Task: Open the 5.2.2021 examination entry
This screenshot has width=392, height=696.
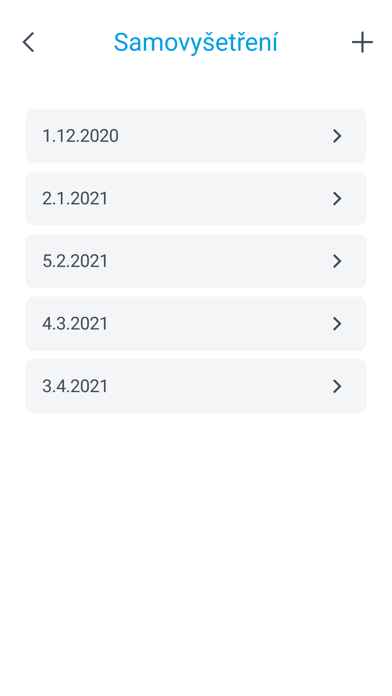Action: pyautogui.click(x=196, y=261)
